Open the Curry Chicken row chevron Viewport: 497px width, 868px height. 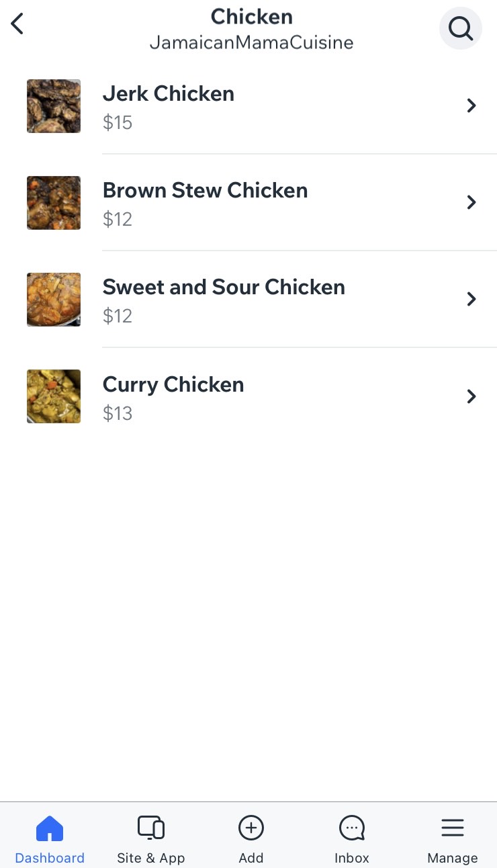pos(471,396)
